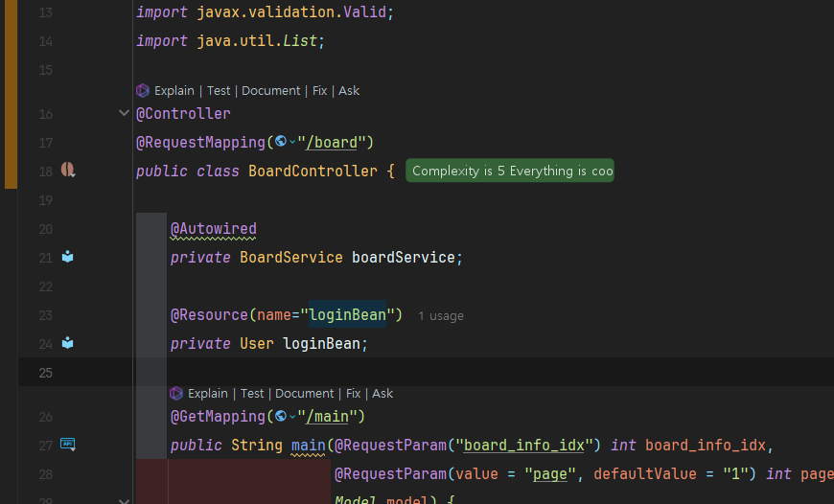
Task: Click the Spring bean gutter icon on line 18
Action: click(67, 171)
